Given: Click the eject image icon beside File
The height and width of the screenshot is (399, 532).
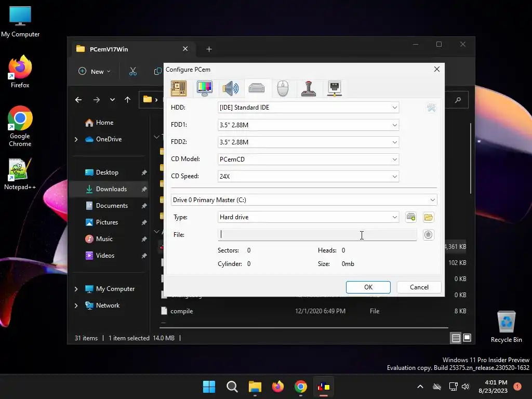Looking at the screenshot, I should click(x=429, y=235).
